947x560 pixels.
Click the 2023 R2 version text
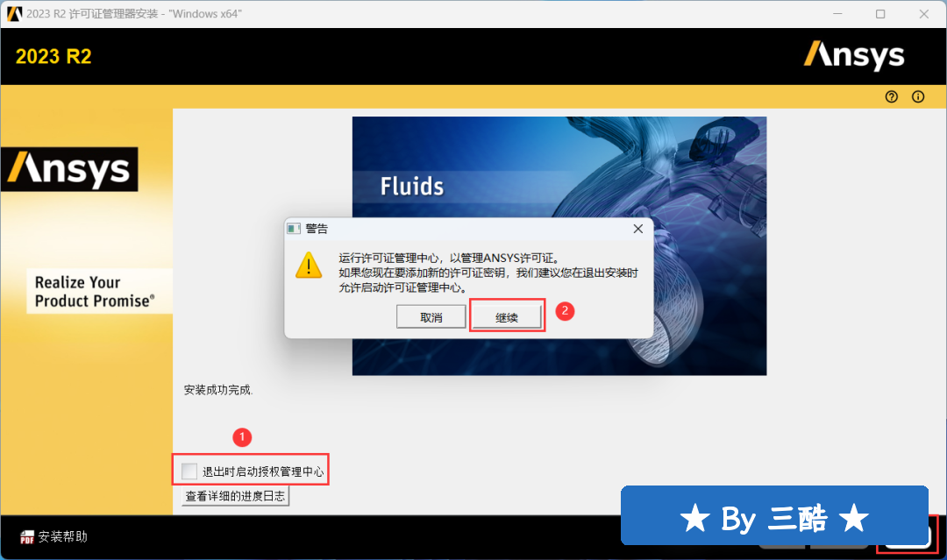tap(53, 57)
